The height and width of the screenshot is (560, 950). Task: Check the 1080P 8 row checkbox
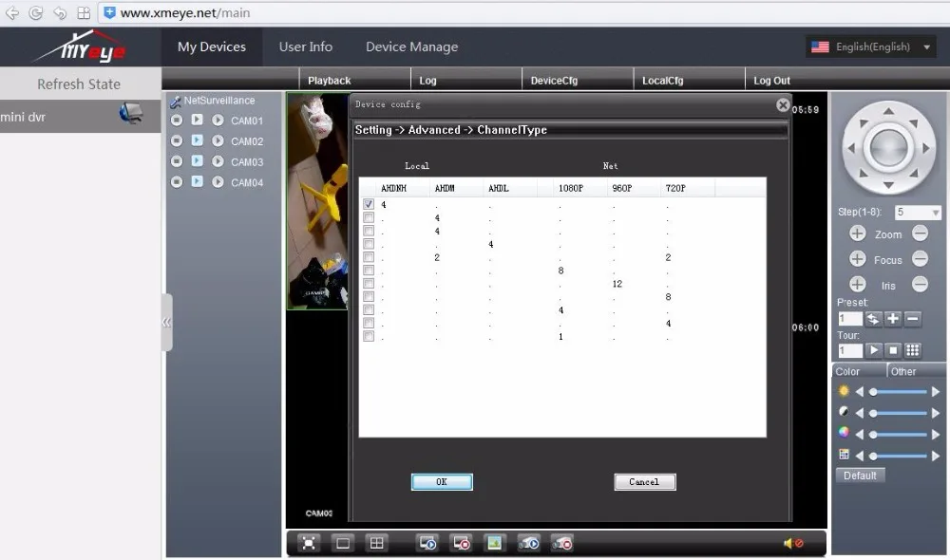(x=369, y=271)
